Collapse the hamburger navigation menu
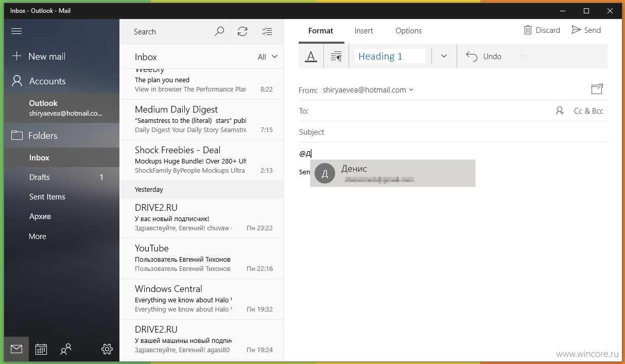 click(x=16, y=31)
